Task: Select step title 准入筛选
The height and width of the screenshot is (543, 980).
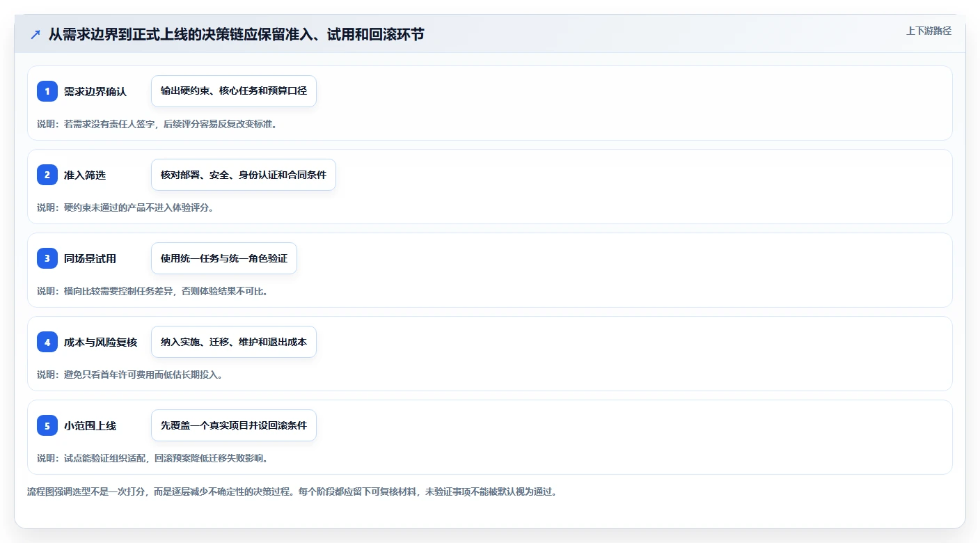Action: [x=85, y=175]
